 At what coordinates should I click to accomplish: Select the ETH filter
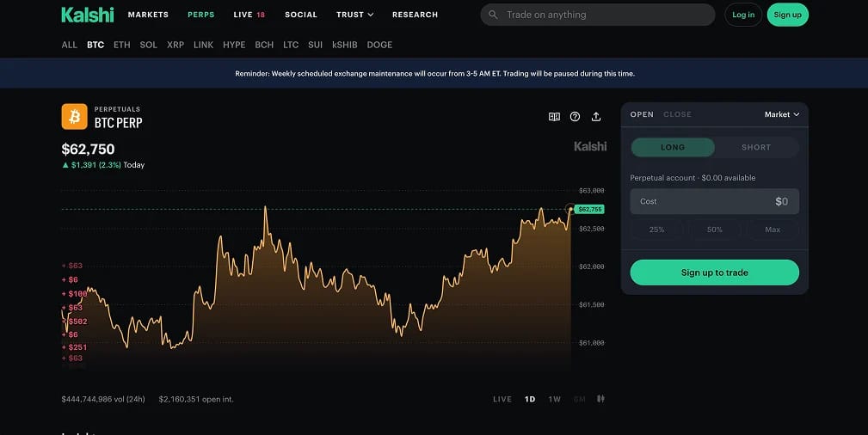[x=122, y=45]
